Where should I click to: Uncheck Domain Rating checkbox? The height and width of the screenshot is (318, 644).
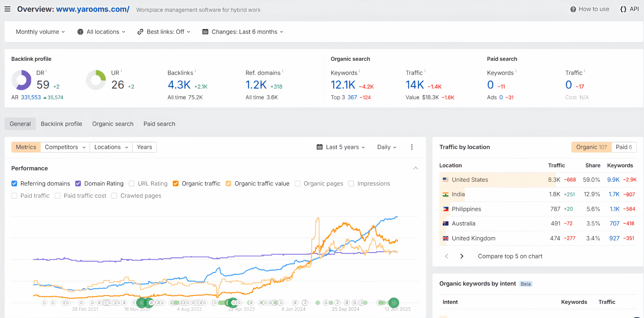pos(78,183)
